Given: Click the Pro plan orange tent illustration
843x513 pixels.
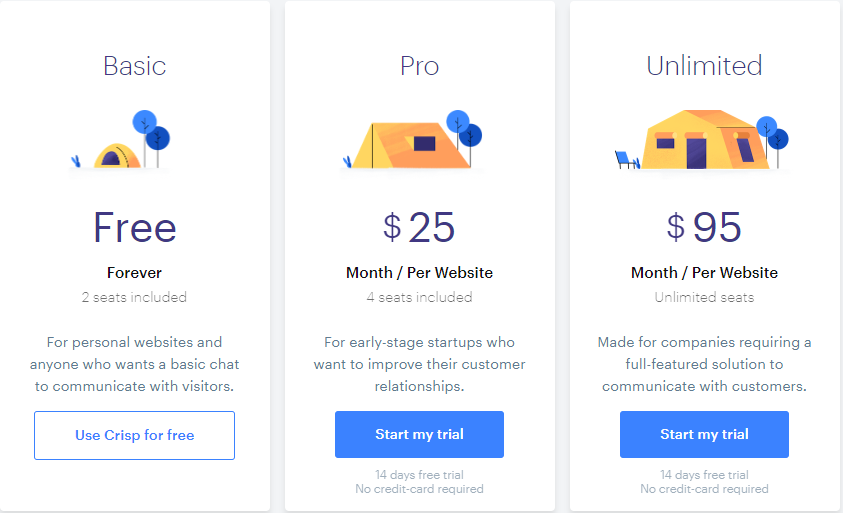Looking at the screenshot, I should [411, 145].
